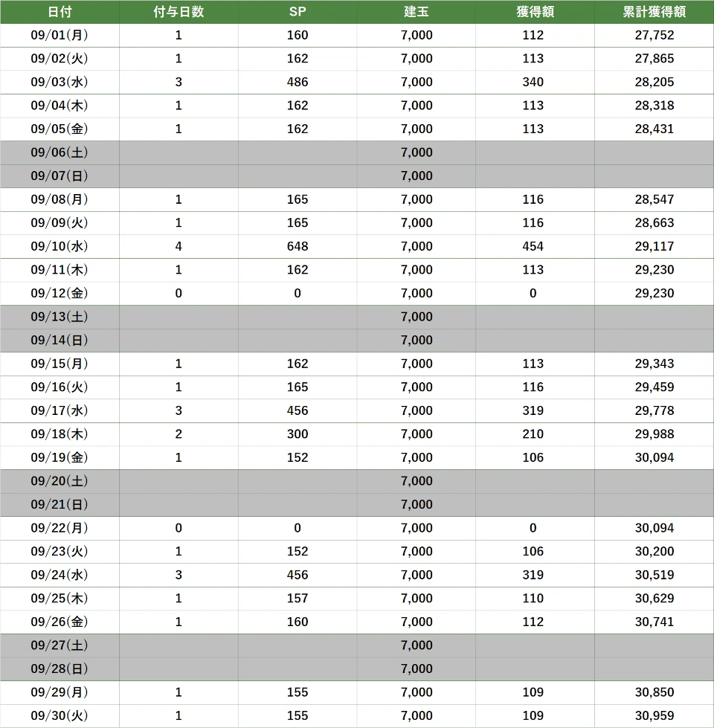Click the cumulative total 29,117 cell
This screenshot has height=728, width=714.
pos(654,246)
